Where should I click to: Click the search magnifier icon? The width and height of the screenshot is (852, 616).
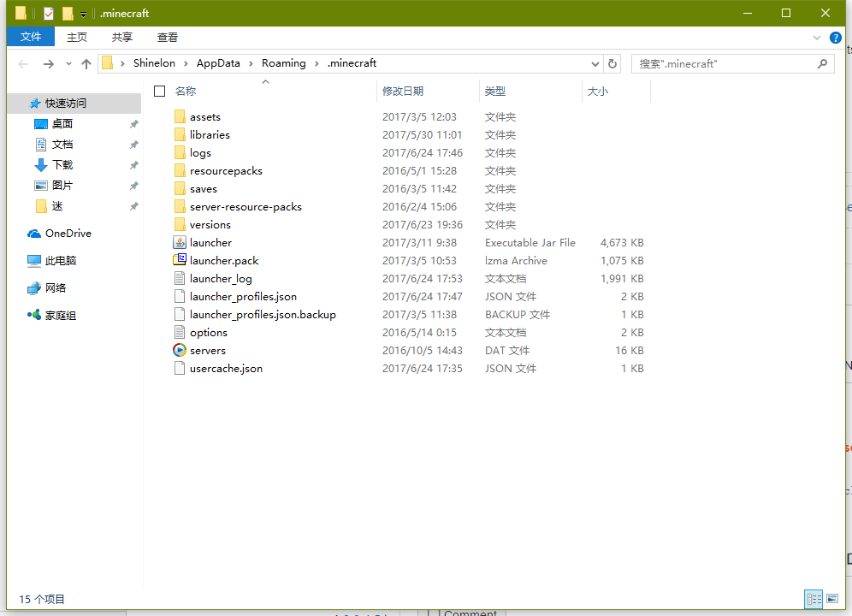tap(822, 63)
